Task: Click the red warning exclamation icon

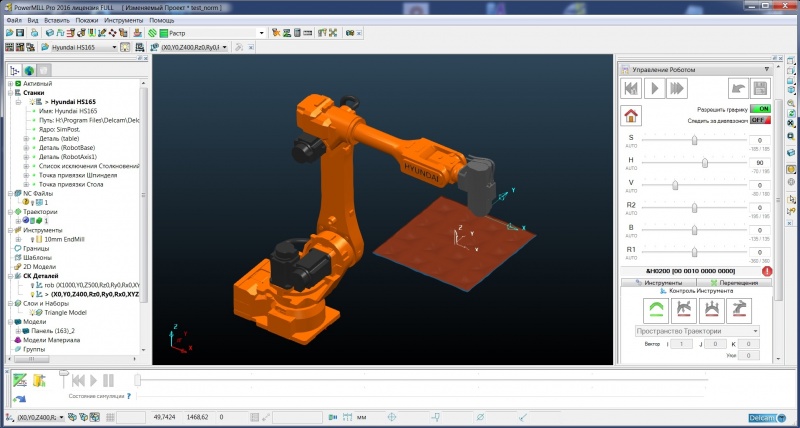Action: (x=766, y=271)
